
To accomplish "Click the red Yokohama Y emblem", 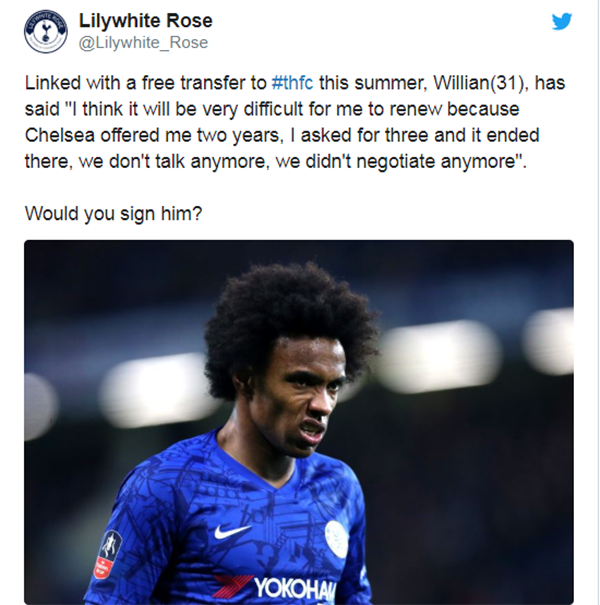I will 233,586.
